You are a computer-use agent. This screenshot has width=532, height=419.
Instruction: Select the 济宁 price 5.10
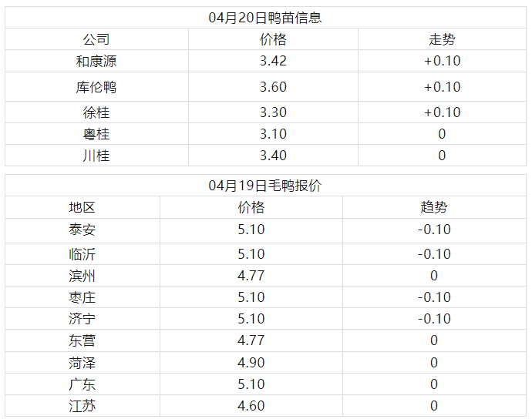[251, 319]
